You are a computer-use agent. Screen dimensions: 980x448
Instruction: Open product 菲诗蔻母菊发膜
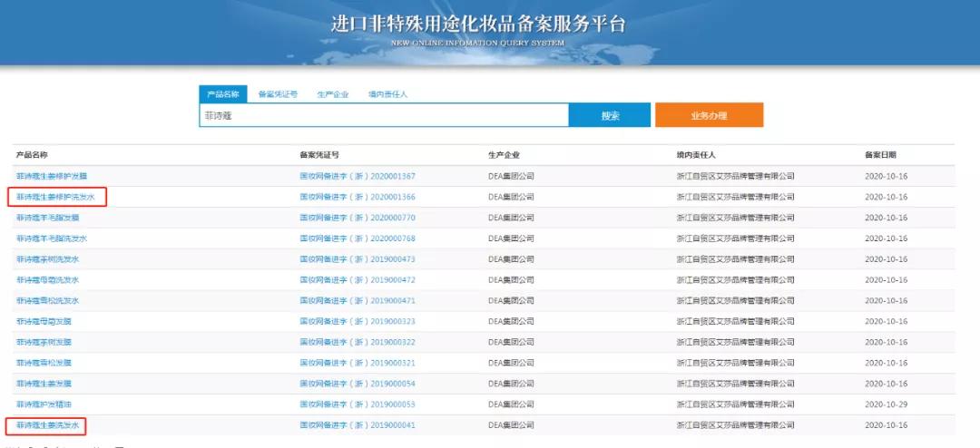tap(44, 321)
